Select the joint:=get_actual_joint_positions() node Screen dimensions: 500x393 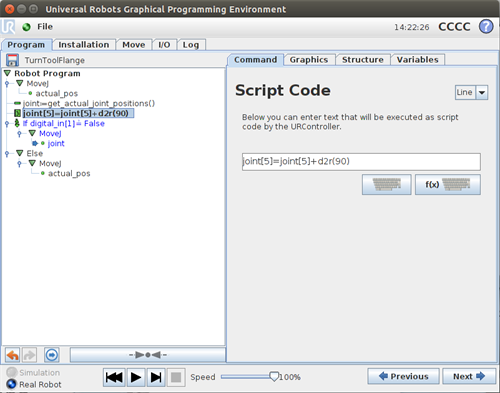coord(89,103)
